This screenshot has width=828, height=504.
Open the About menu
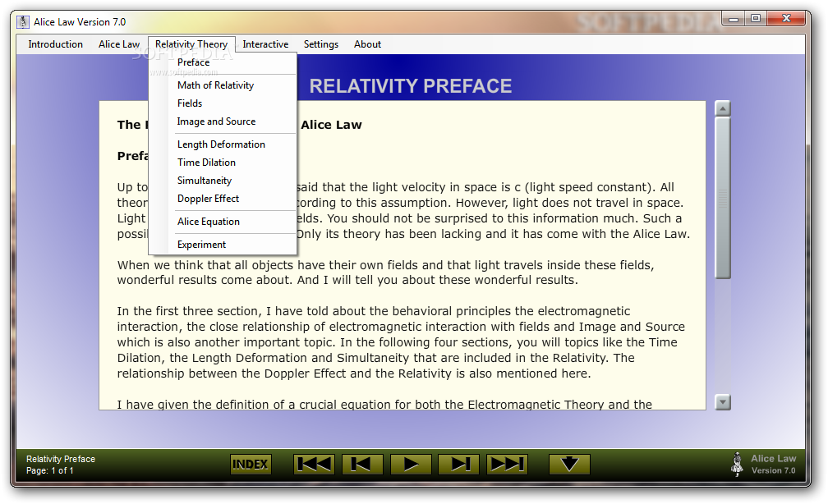(x=367, y=44)
